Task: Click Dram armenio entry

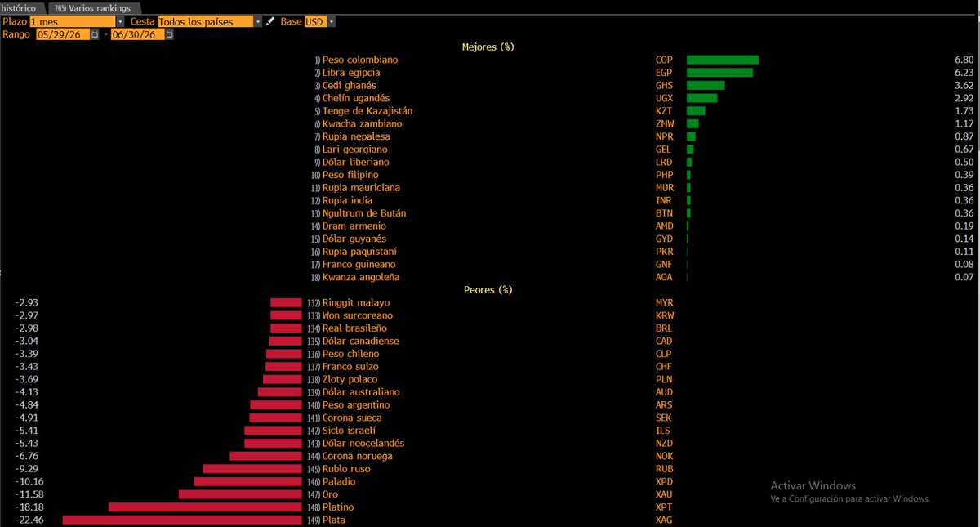Action: [x=354, y=226]
